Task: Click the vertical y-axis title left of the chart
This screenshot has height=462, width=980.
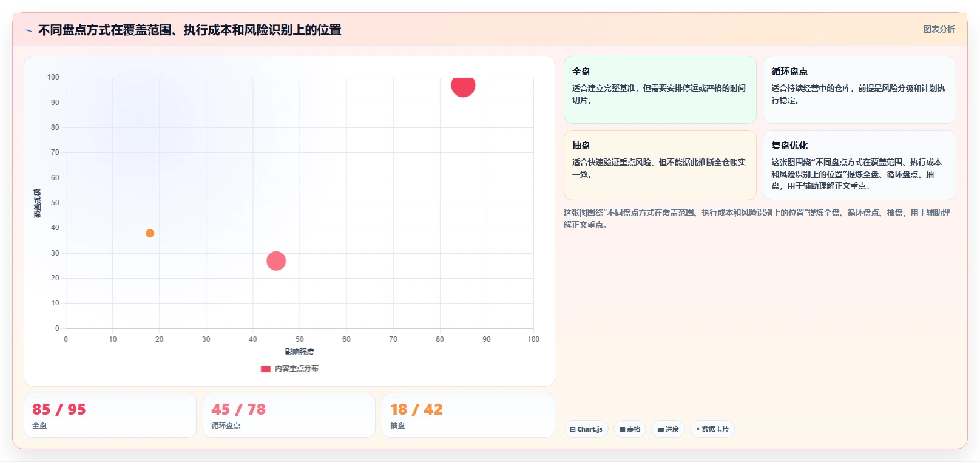Action: tap(38, 203)
